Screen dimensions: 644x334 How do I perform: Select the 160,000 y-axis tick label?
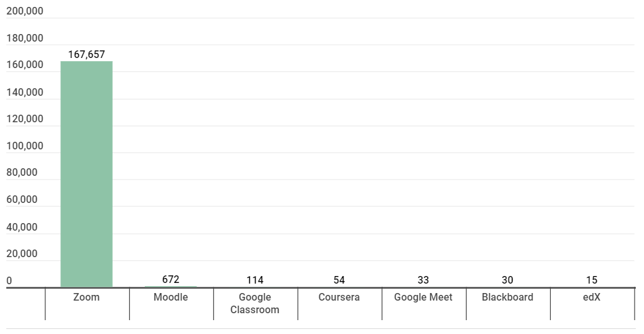coord(25,65)
